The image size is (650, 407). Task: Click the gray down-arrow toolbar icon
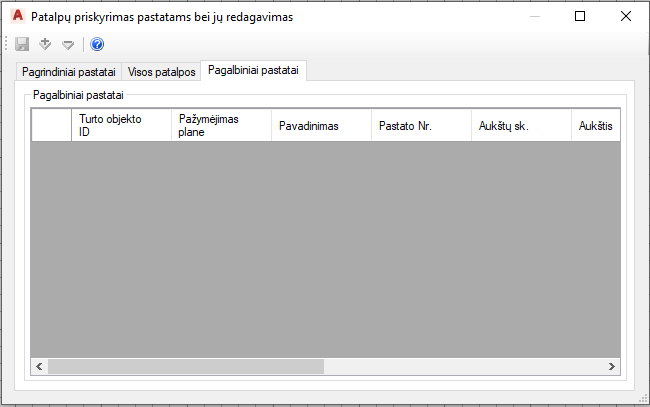click(x=68, y=44)
